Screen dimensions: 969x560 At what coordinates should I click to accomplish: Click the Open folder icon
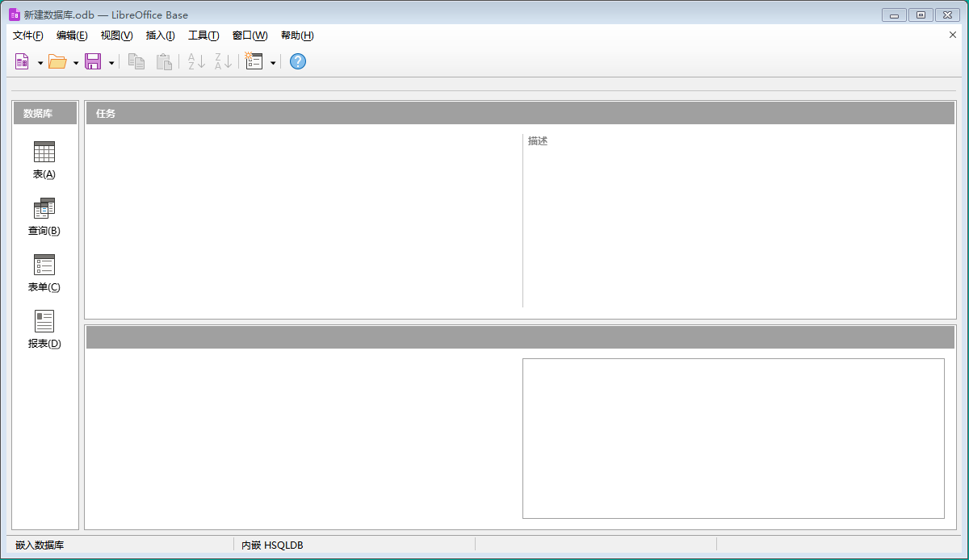pos(57,61)
